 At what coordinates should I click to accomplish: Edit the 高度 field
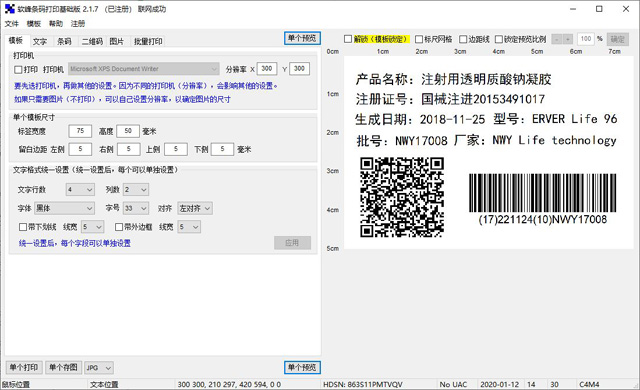128,131
